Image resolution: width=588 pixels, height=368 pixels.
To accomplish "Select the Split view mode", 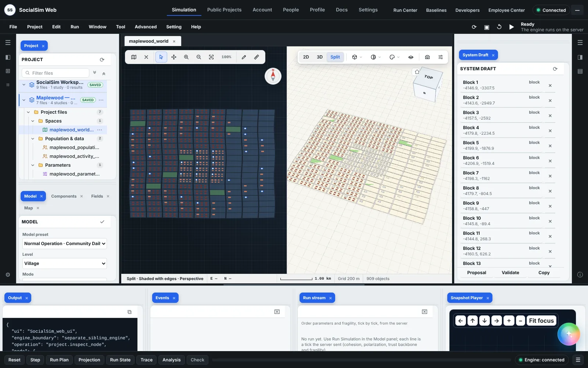I will [x=335, y=57].
